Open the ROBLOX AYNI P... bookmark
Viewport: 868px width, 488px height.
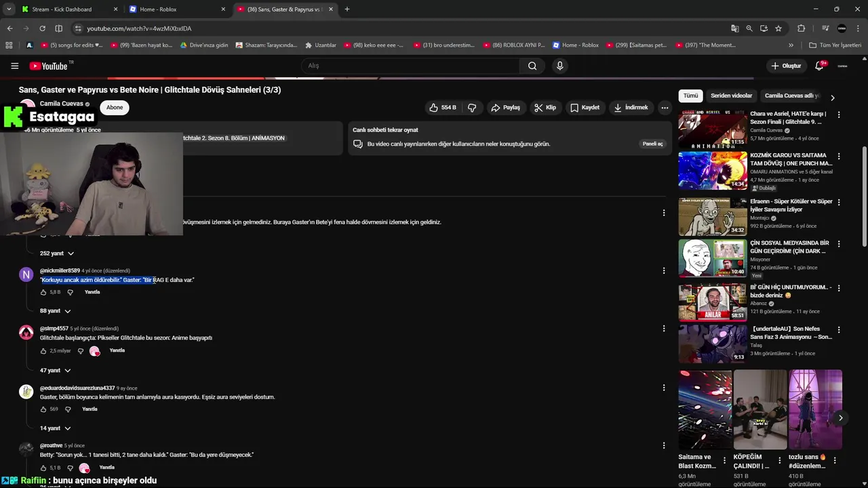[x=513, y=45]
